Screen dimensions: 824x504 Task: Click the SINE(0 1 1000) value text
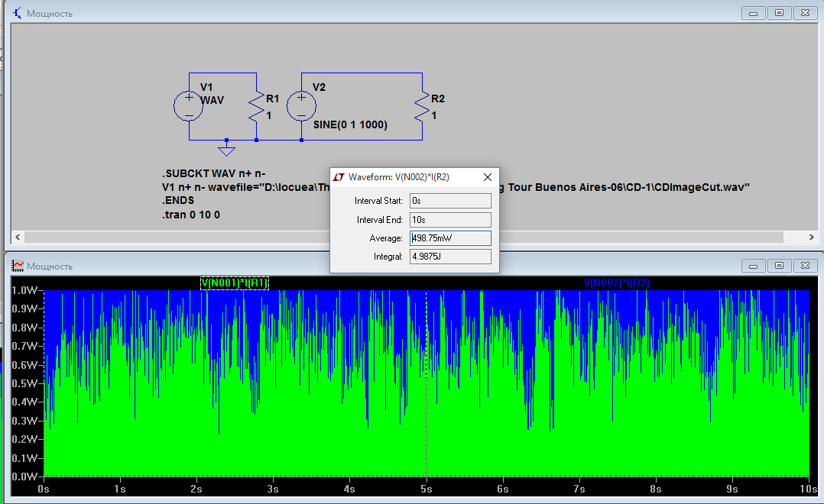350,125
